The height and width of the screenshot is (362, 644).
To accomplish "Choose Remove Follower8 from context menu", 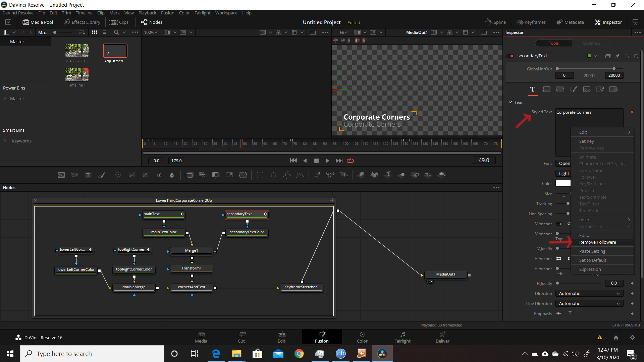I will point(602,242).
